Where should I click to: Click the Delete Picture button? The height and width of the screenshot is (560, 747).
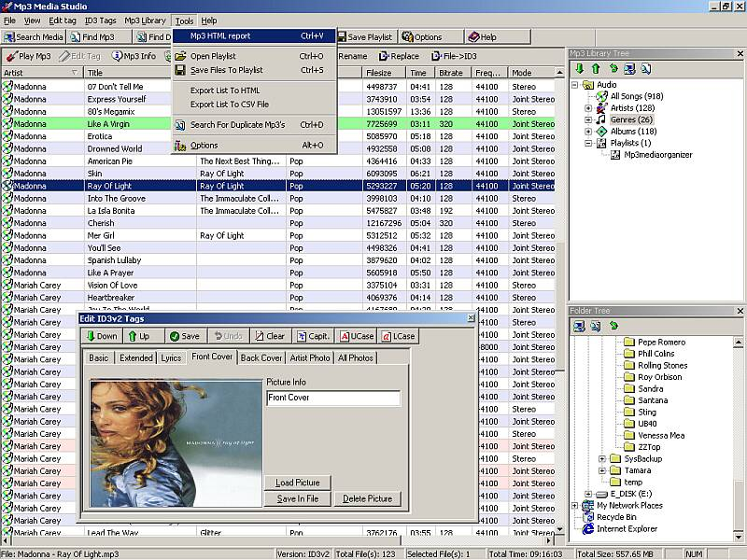click(x=367, y=498)
